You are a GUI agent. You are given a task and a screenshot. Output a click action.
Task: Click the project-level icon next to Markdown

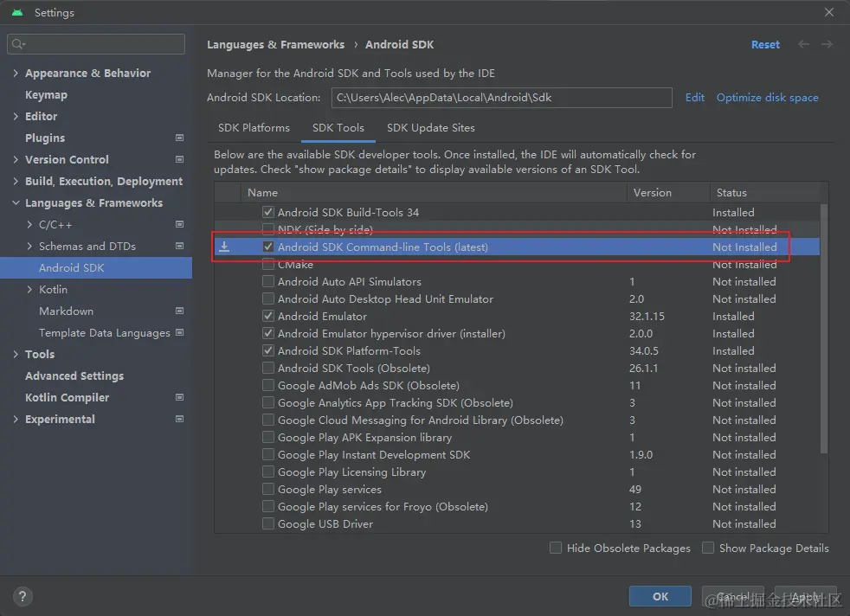tap(179, 311)
